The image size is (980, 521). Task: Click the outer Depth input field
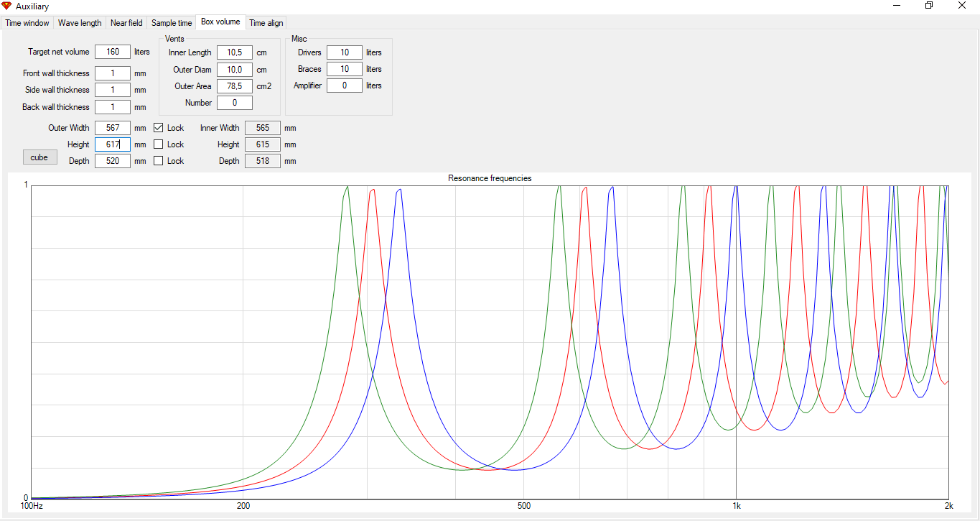pyautogui.click(x=113, y=161)
